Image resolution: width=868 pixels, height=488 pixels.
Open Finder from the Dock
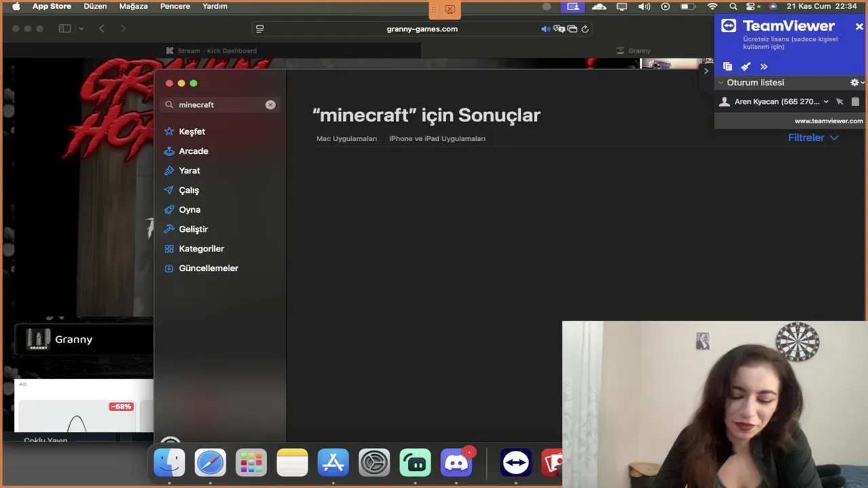[x=170, y=463]
